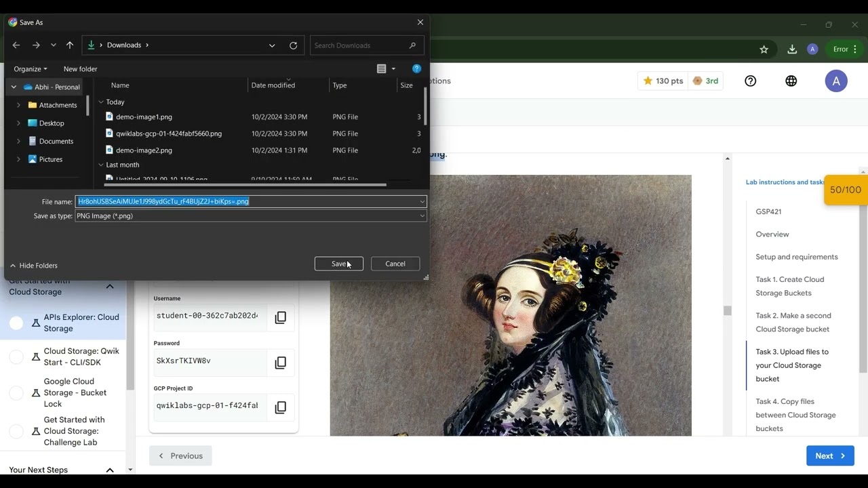Open the 50/100 score badge
Image resolution: width=868 pixels, height=488 pixels.
846,190
